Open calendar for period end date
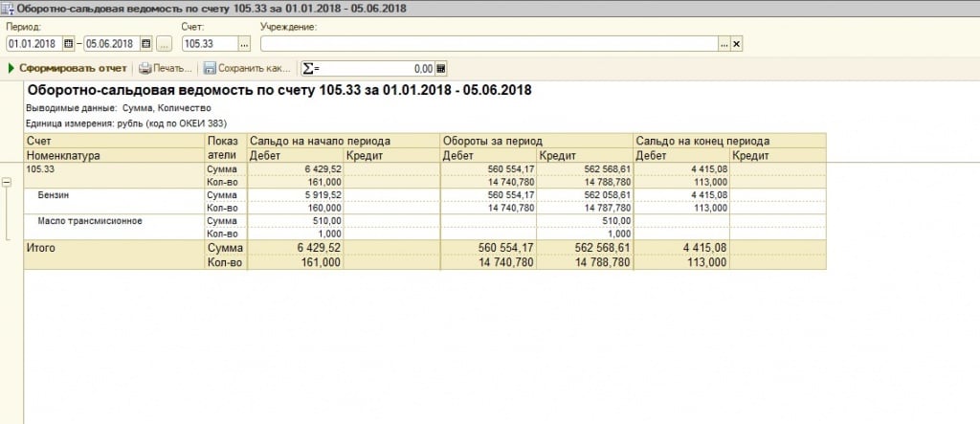The width and height of the screenshot is (980, 424). tap(145, 43)
